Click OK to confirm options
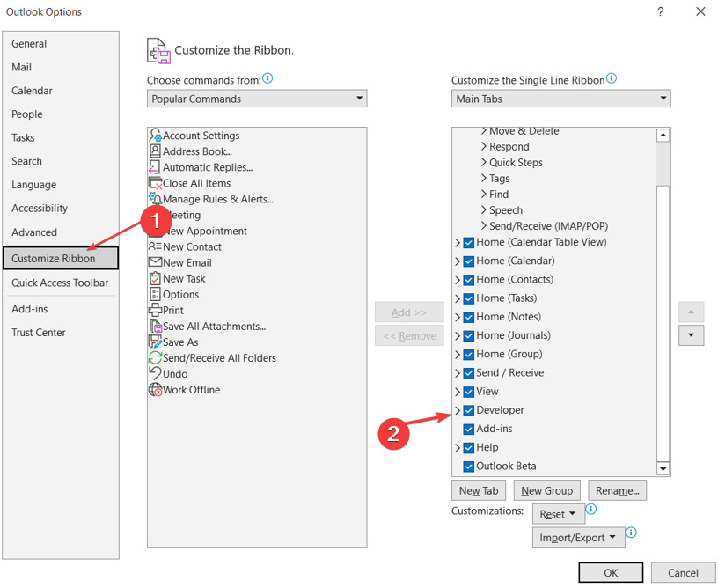Screen dimensions: 718x588 coord(611,573)
